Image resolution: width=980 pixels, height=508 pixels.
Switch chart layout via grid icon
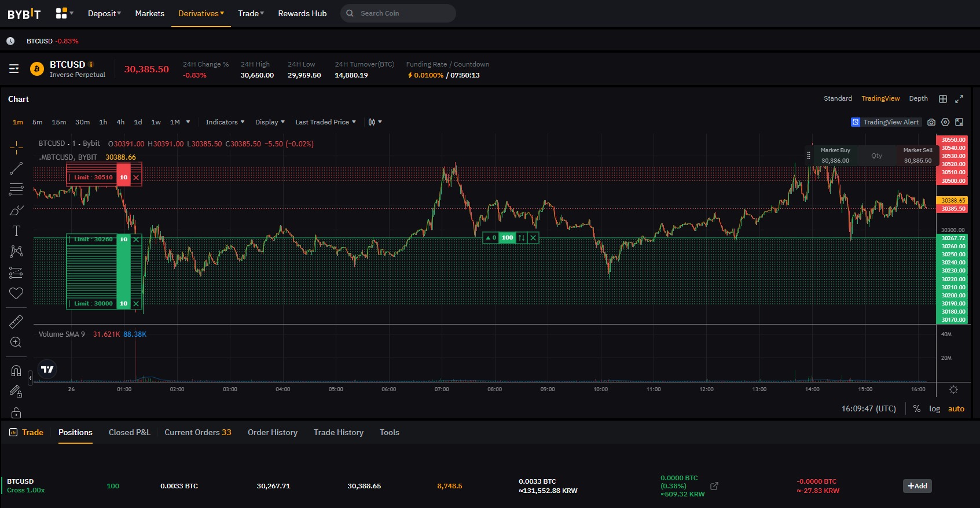(x=943, y=99)
